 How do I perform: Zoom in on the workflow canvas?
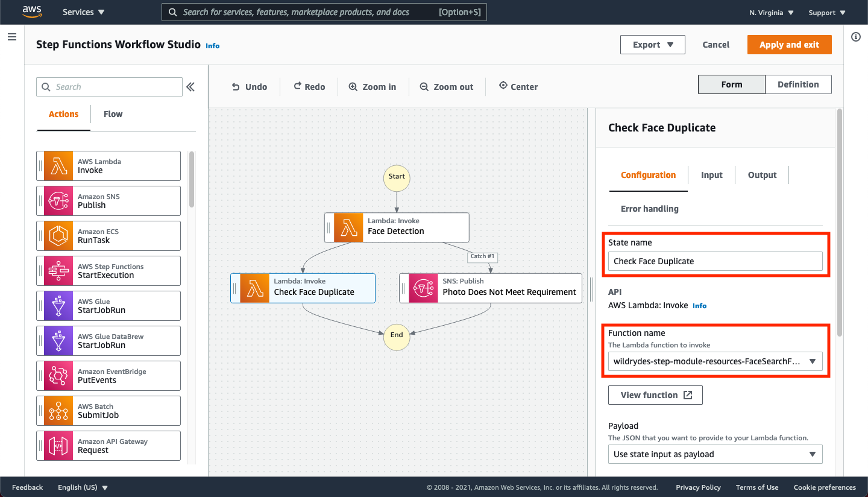[373, 87]
